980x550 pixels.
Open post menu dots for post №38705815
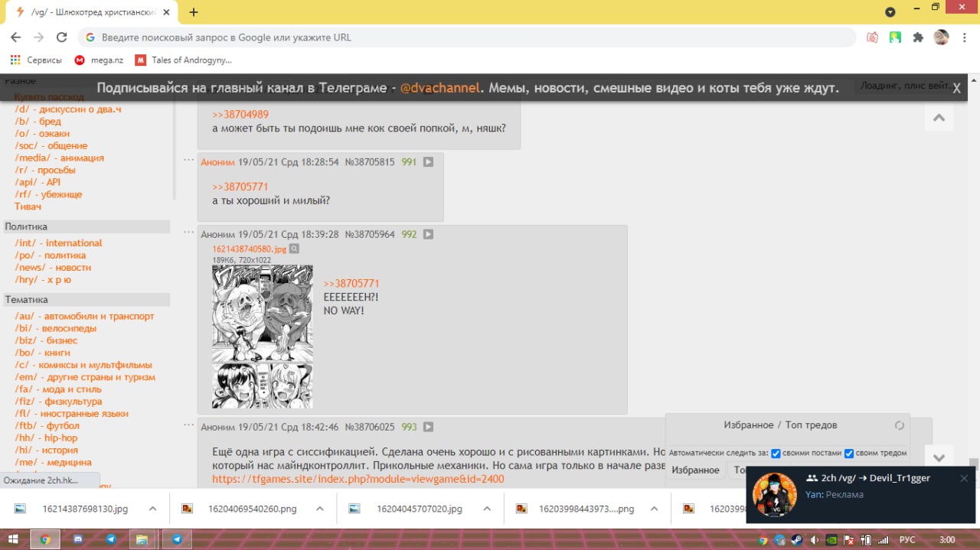[189, 160]
